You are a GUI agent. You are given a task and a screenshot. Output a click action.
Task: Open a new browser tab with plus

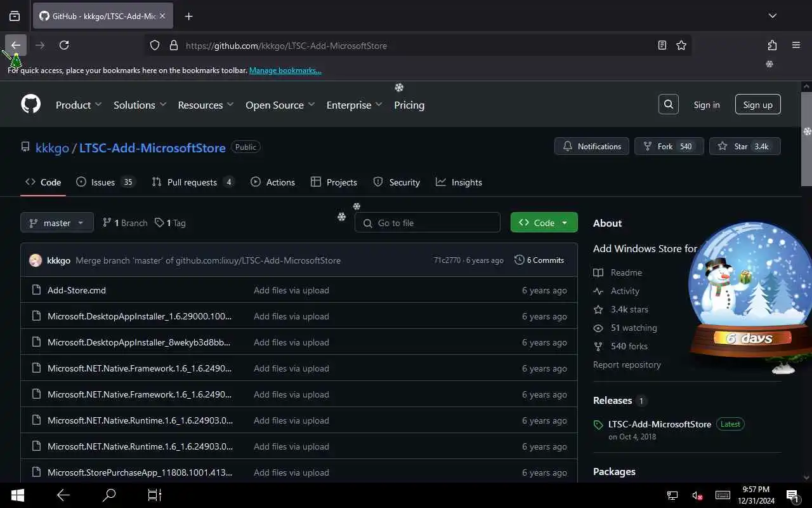(188, 16)
